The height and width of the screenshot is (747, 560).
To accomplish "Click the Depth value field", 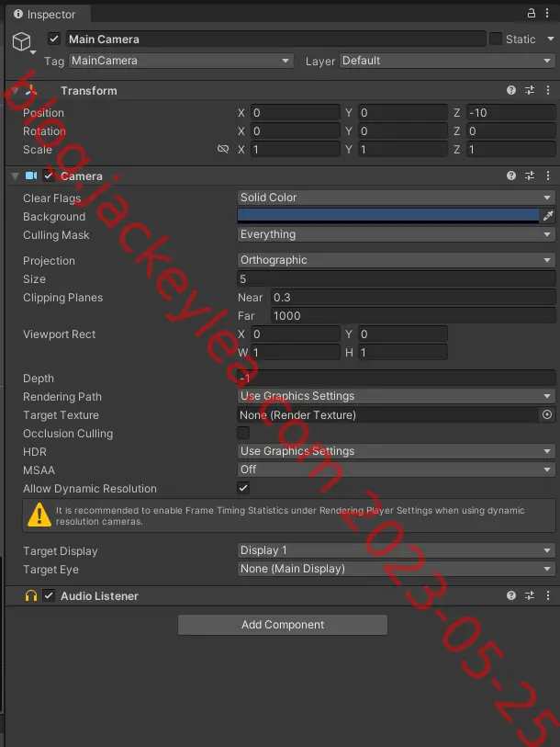I will tap(397, 378).
